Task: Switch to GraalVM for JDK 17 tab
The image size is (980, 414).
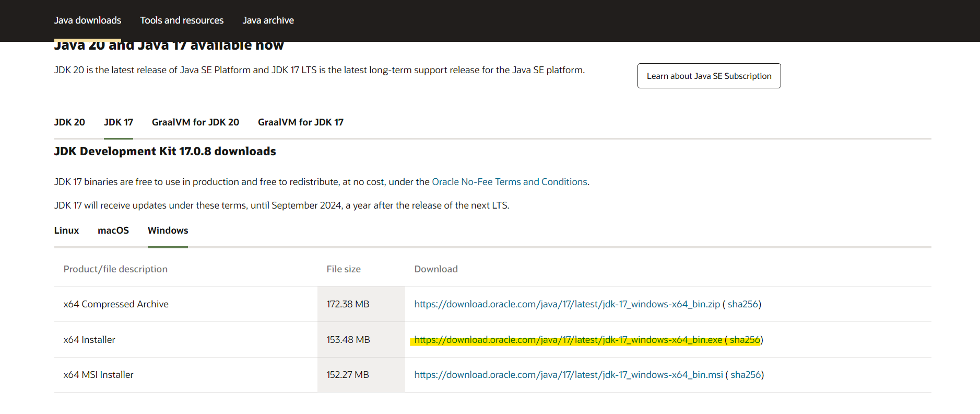Action: [x=301, y=122]
